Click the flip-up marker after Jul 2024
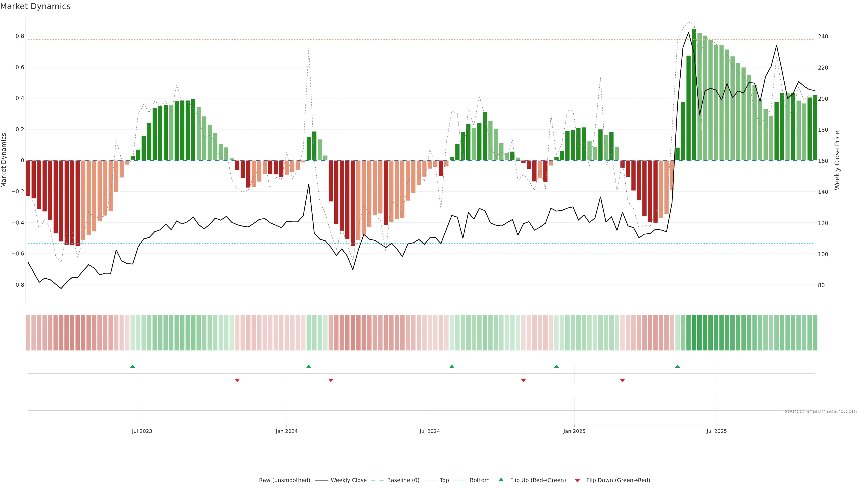Viewport: 868px width, 488px height. coord(452,366)
